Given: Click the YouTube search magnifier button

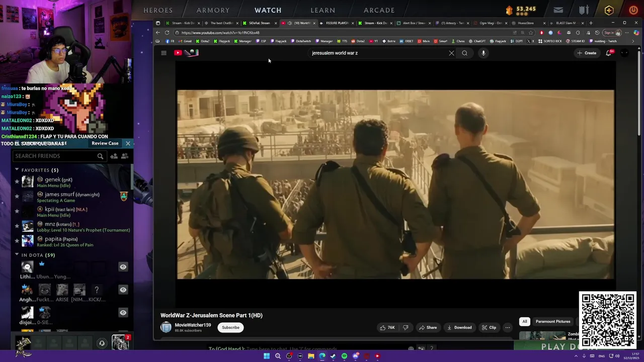Looking at the screenshot, I should (x=464, y=53).
